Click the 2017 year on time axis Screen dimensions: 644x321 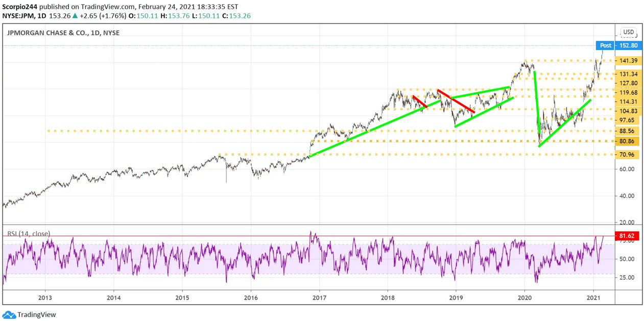(x=319, y=297)
